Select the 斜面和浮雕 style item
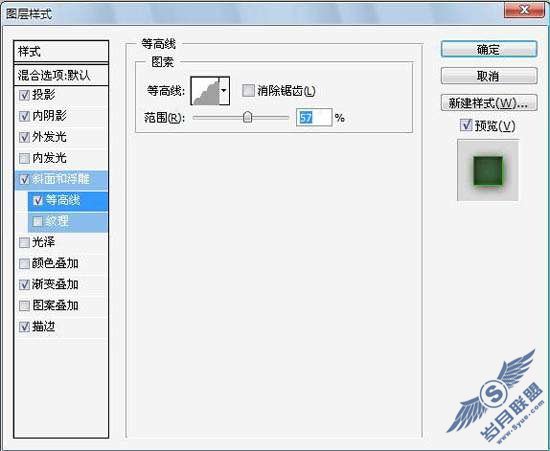Screen dimensions: 550x451 61,180
